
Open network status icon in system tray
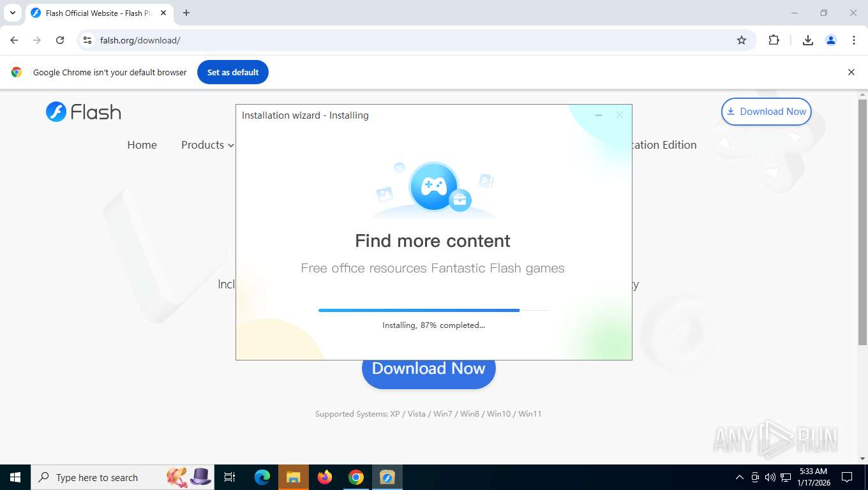[x=786, y=477]
